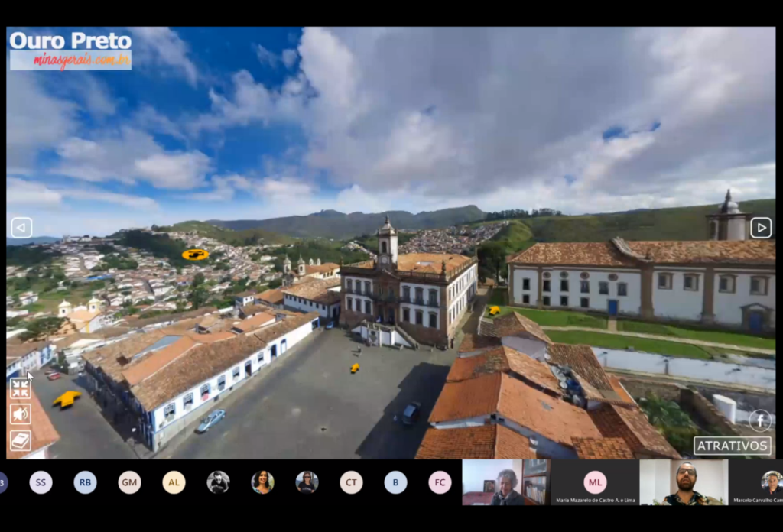This screenshot has width=783, height=532.
Task: Select the FC participant avatar
Action: tap(440, 482)
